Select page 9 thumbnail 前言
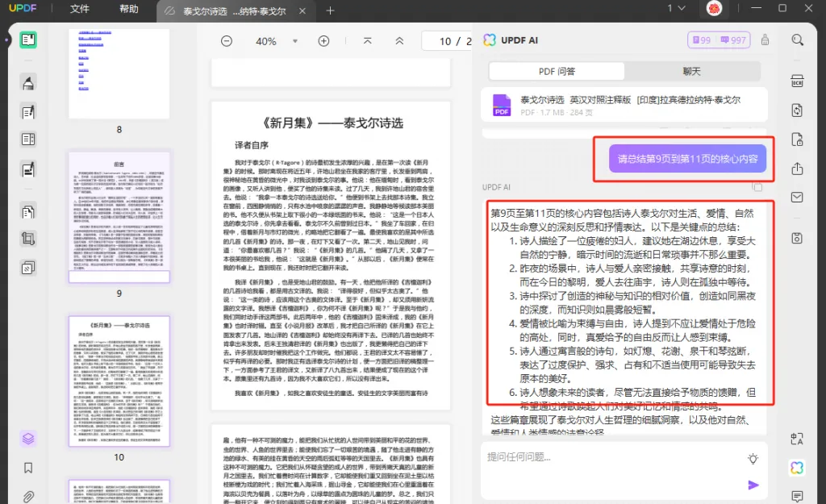Image resolution: width=826 pixels, height=504 pixels. [119, 217]
